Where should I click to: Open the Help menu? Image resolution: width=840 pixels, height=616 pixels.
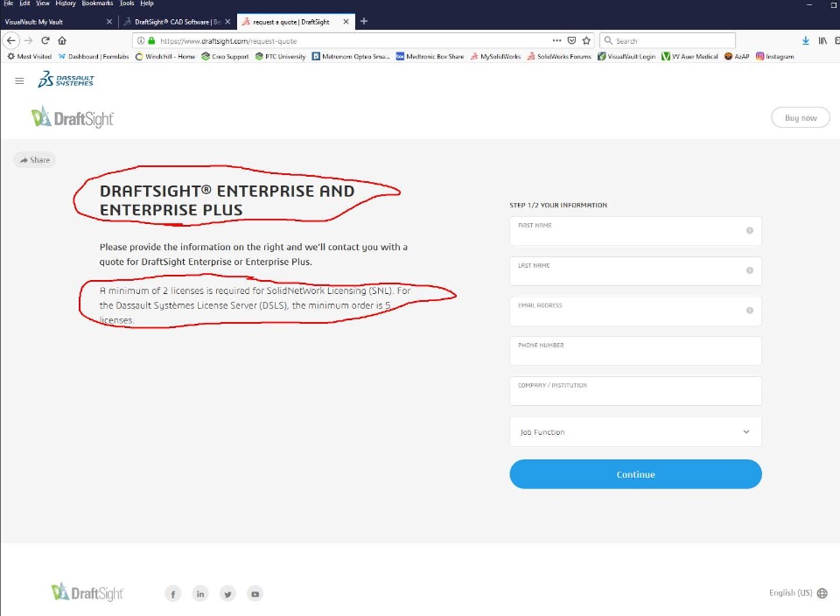[x=147, y=3]
